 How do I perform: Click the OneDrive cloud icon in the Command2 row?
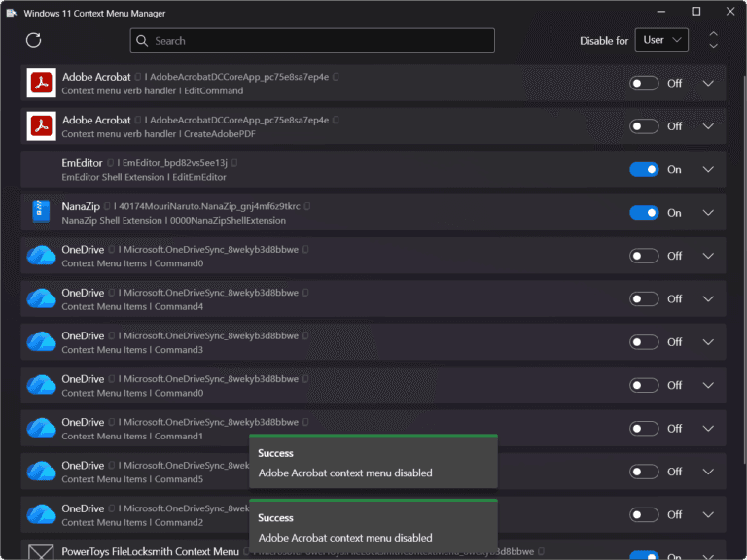pos(41,514)
